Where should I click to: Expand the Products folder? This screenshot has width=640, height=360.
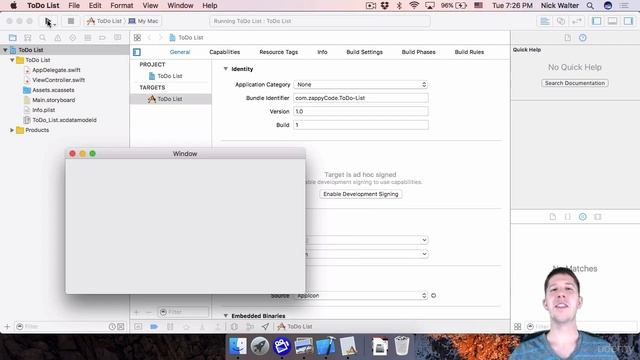coord(12,130)
